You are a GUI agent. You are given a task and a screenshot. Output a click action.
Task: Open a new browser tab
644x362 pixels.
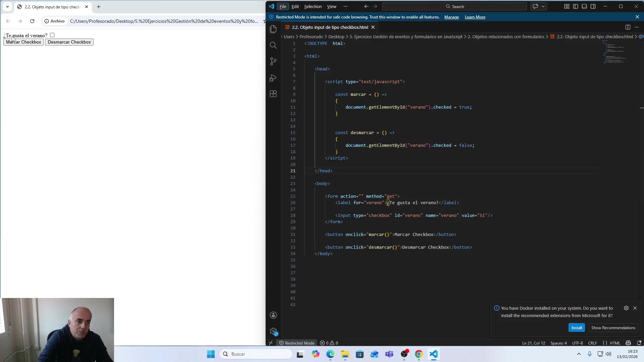tap(99, 7)
